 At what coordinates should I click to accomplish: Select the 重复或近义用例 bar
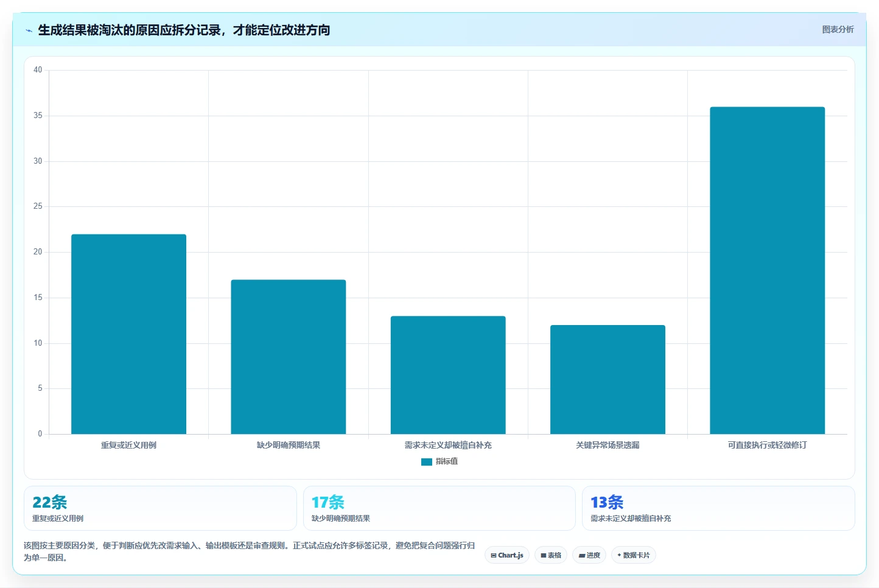pos(128,334)
